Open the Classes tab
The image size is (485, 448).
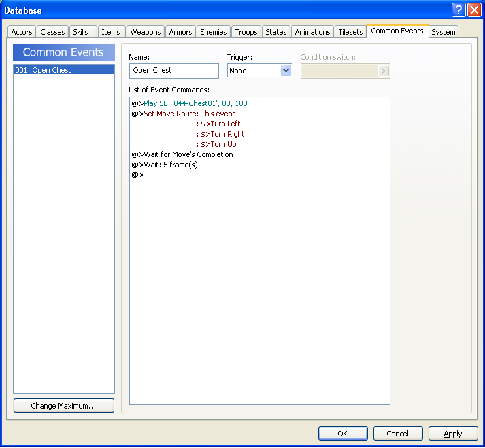pyautogui.click(x=52, y=32)
